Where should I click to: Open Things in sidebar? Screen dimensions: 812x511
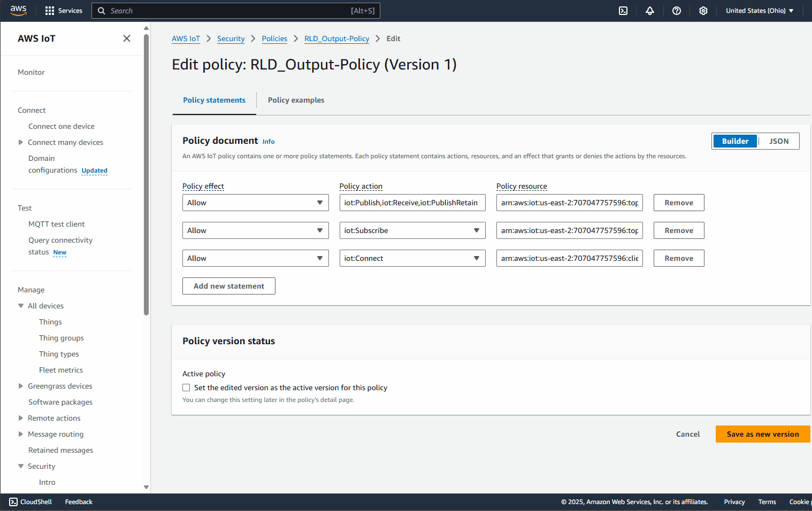(x=50, y=322)
